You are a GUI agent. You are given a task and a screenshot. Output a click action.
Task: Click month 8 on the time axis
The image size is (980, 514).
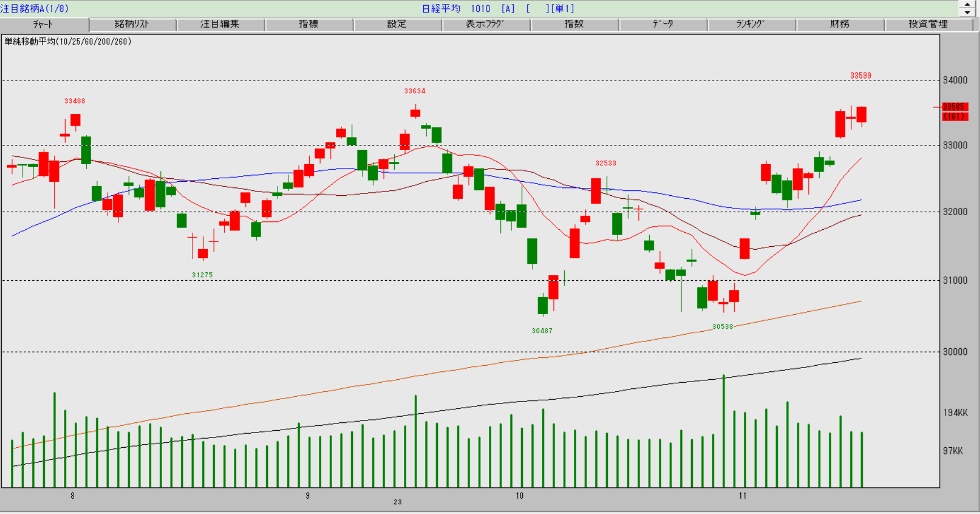click(x=73, y=496)
